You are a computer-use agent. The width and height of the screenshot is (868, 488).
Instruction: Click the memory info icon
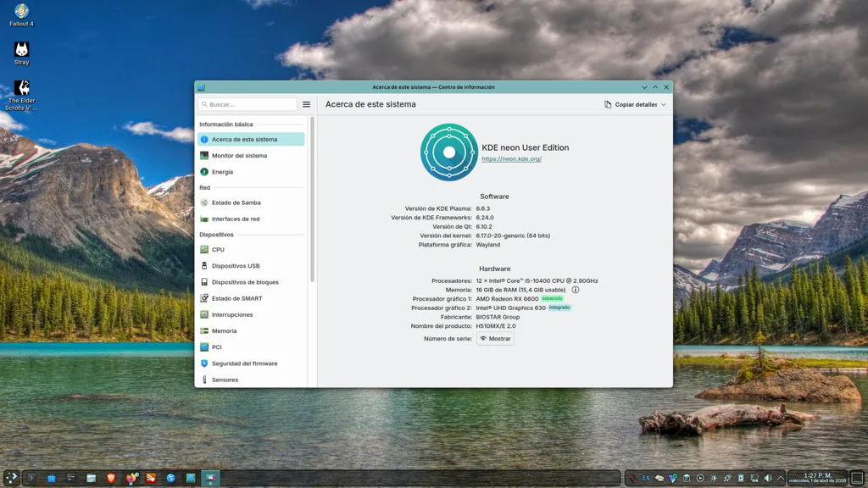pyautogui.click(x=576, y=290)
